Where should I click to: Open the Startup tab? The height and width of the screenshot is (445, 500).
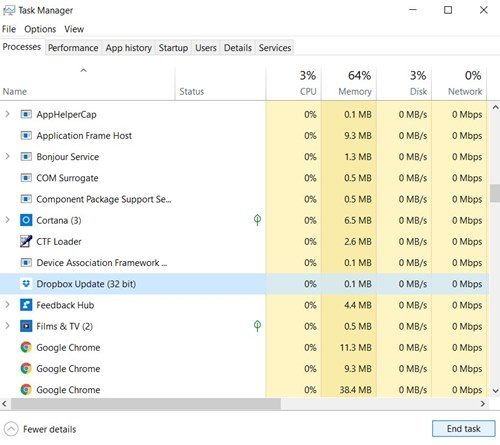tap(173, 48)
